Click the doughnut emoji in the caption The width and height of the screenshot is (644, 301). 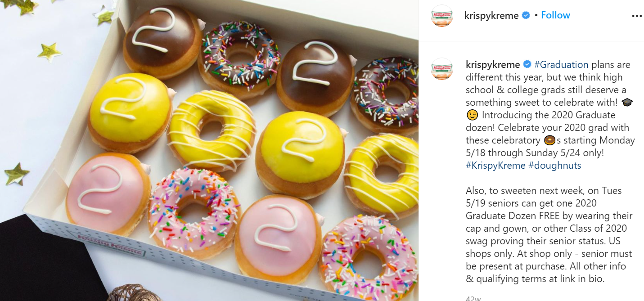[549, 140]
